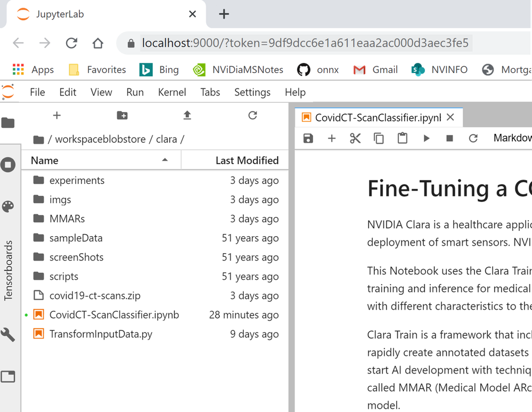The image size is (532, 412).
Task: Open the Markdown cell type dropdown
Action: click(512, 138)
